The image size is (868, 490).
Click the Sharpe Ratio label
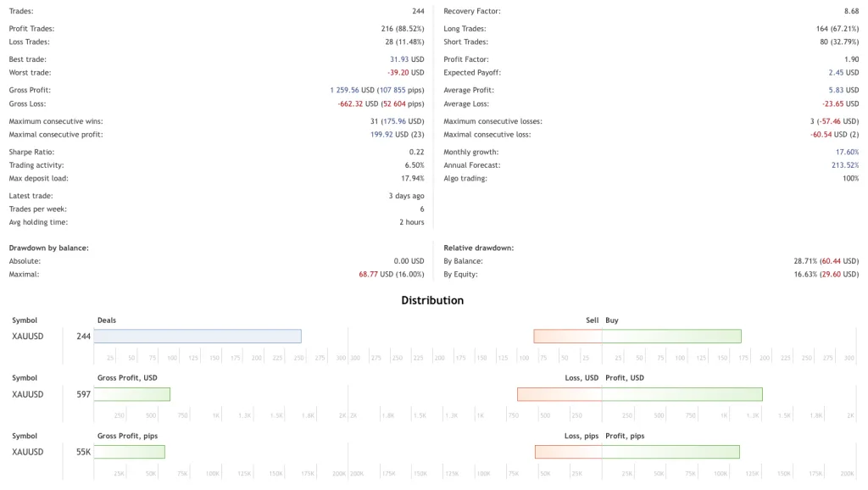tap(32, 152)
